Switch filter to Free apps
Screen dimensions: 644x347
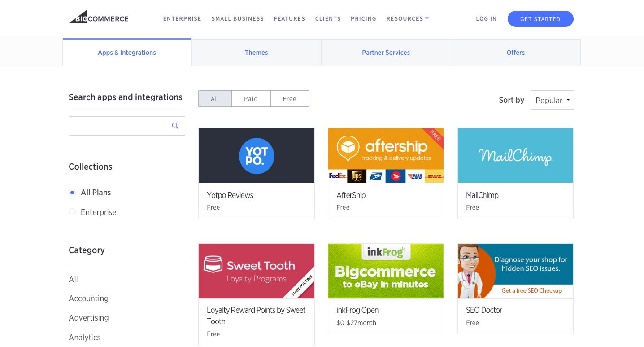289,98
